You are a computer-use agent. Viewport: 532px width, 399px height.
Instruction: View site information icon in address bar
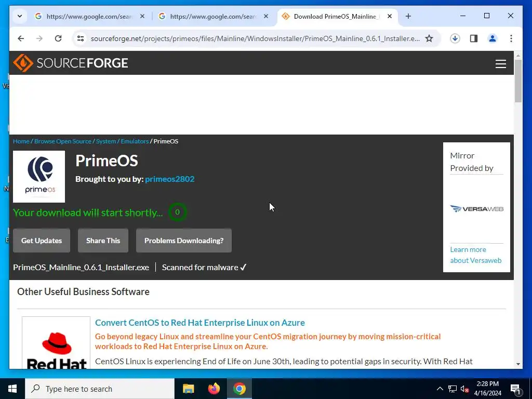pyautogui.click(x=81, y=38)
